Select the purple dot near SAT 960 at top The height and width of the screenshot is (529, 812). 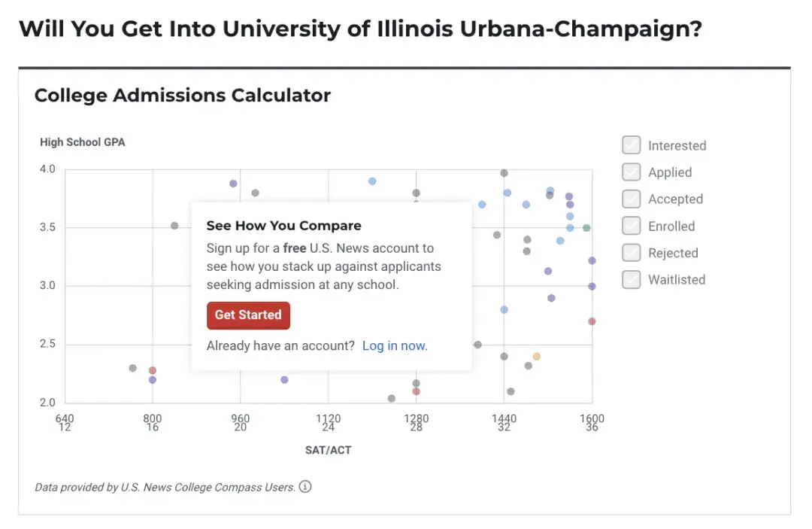[233, 184]
